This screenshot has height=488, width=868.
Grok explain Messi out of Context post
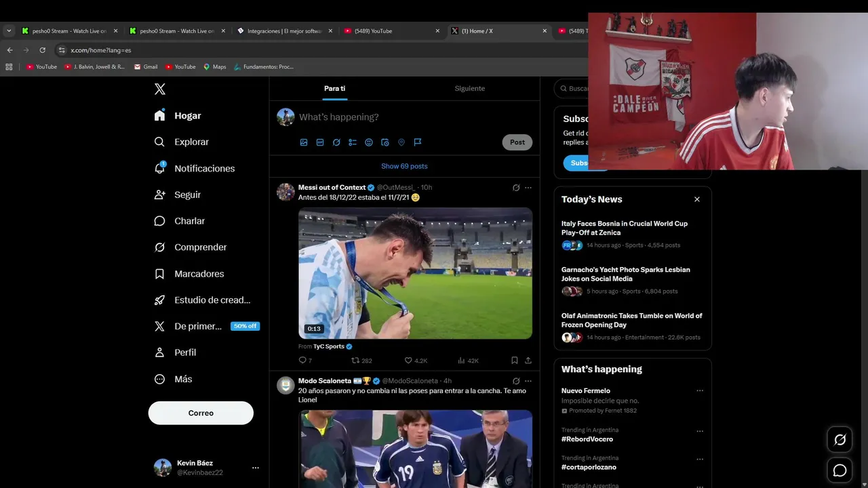[x=516, y=188]
